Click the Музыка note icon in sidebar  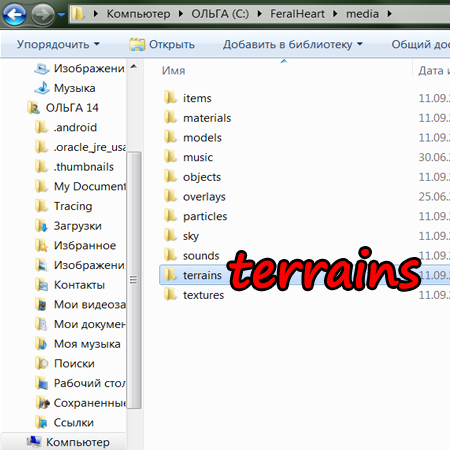point(42,88)
